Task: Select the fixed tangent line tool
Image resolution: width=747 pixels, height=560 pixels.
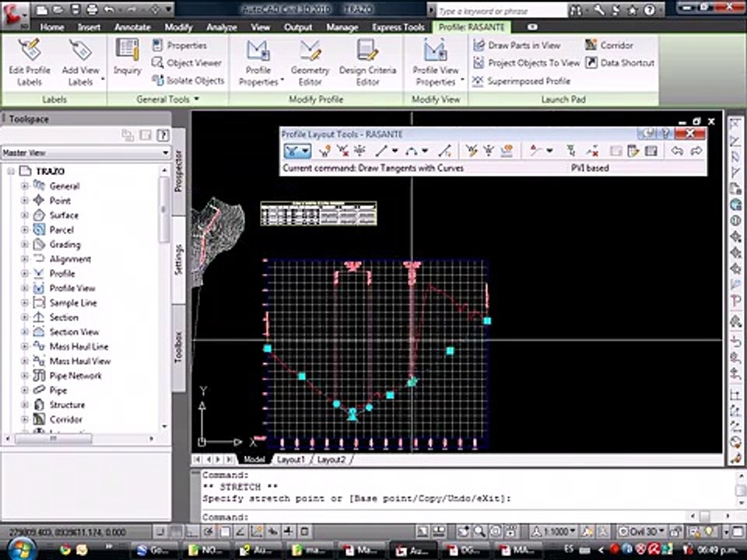Action: coord(381,151)
